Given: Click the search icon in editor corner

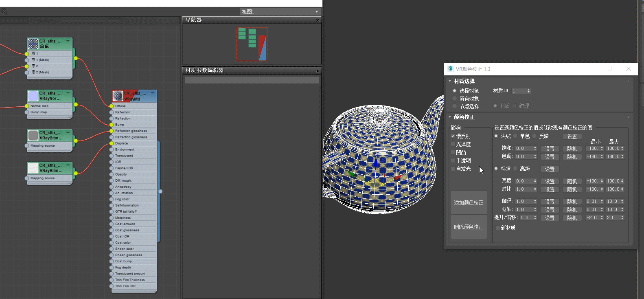Looking at the screenshot, I should pos(4,11).
